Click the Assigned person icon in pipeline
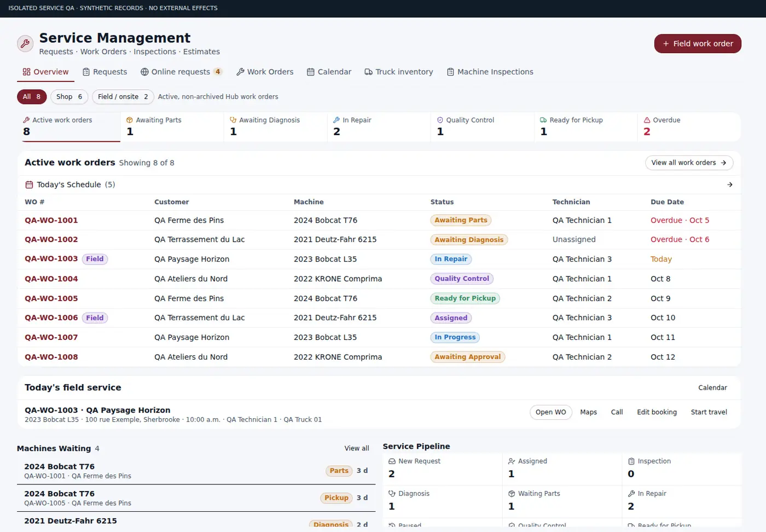 point(512,461)
